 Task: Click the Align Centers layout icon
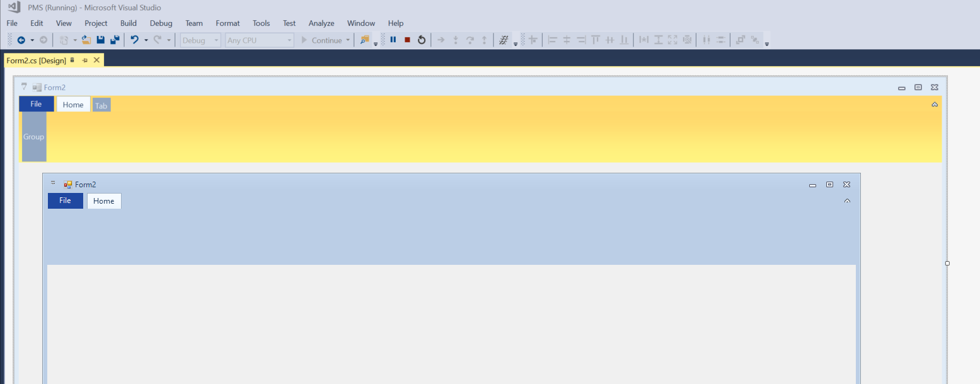(567, 40)
